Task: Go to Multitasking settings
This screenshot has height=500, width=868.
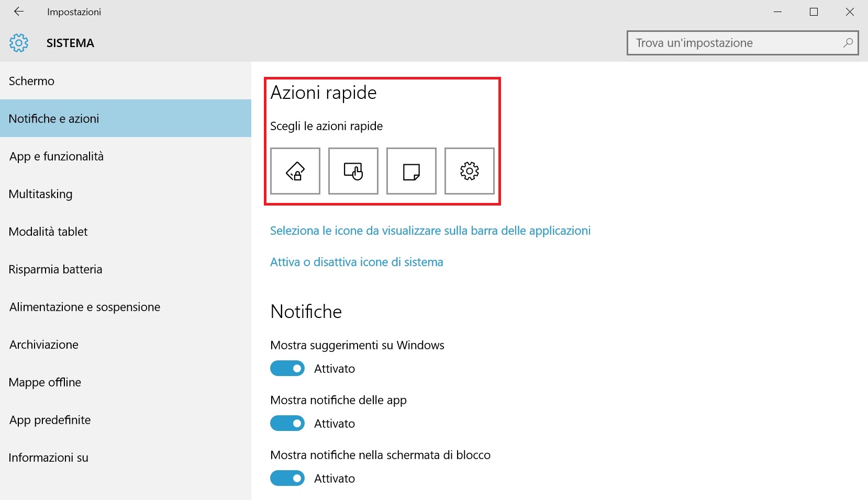Action: pos(126,194)
